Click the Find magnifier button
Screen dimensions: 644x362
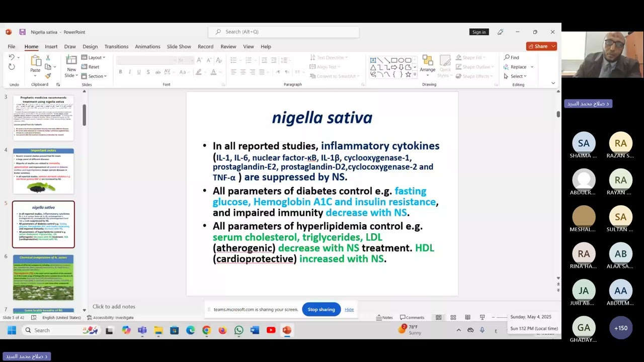pos(512,57)
